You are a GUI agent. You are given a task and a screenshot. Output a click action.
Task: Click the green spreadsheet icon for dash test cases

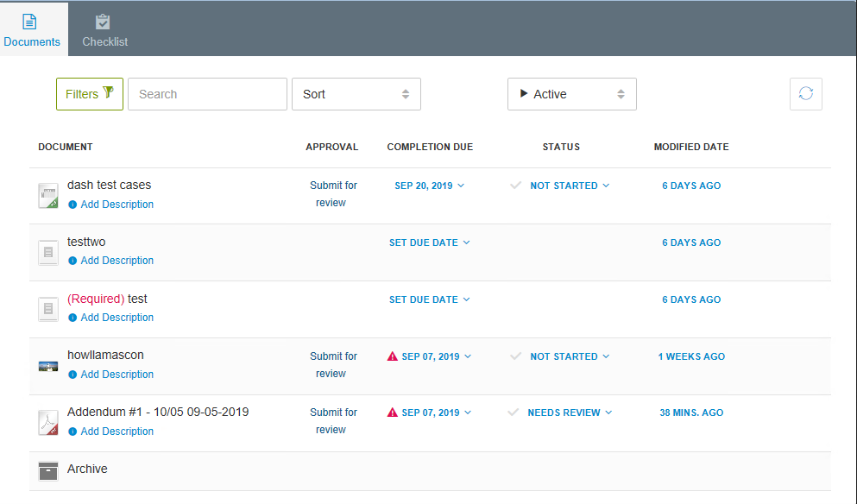coord(47,195)
